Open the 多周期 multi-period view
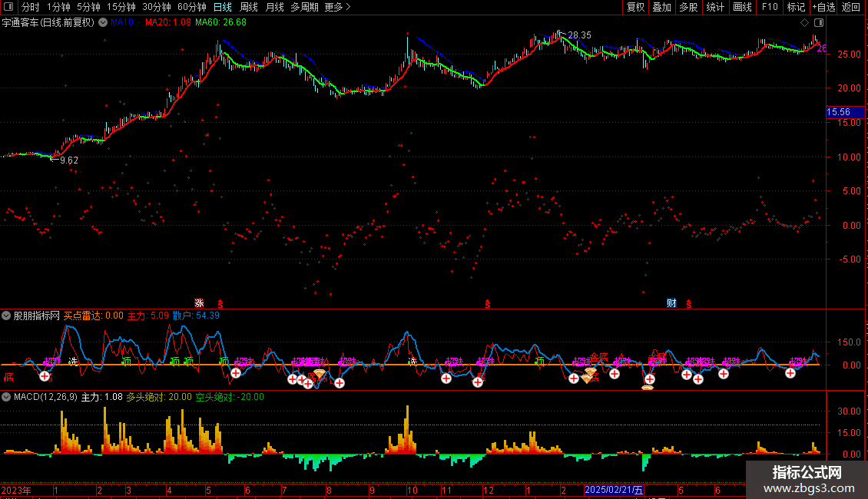This screenshot has height=499, width=868. tap(304, 7)
